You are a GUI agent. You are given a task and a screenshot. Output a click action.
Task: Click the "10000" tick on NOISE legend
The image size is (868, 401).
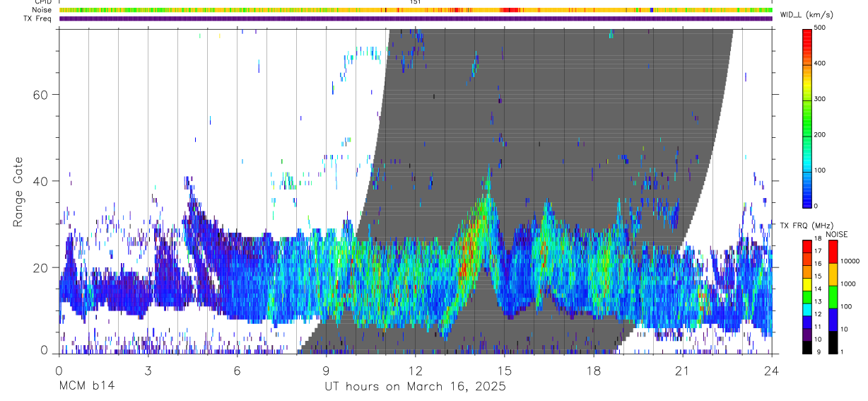(850, 261)
